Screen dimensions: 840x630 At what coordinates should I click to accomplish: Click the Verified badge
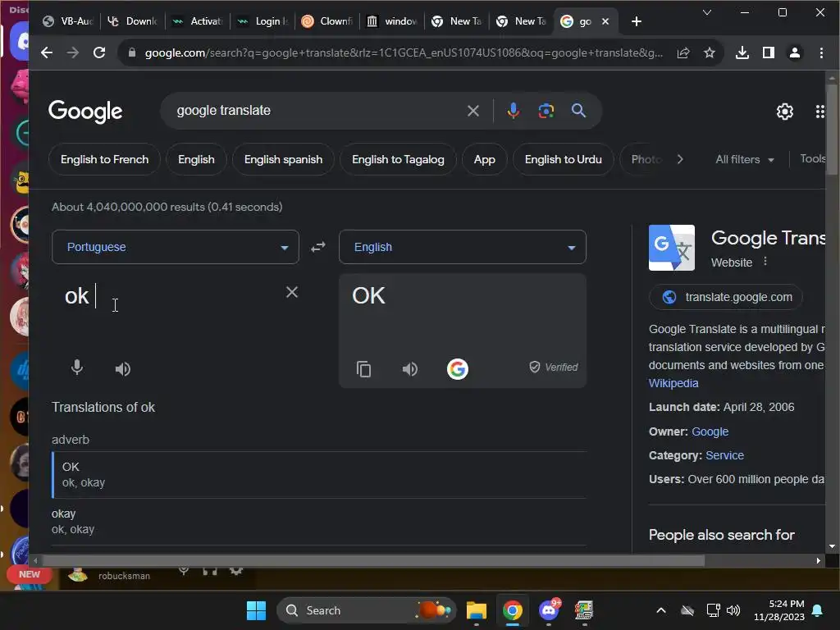coord(554,367)
